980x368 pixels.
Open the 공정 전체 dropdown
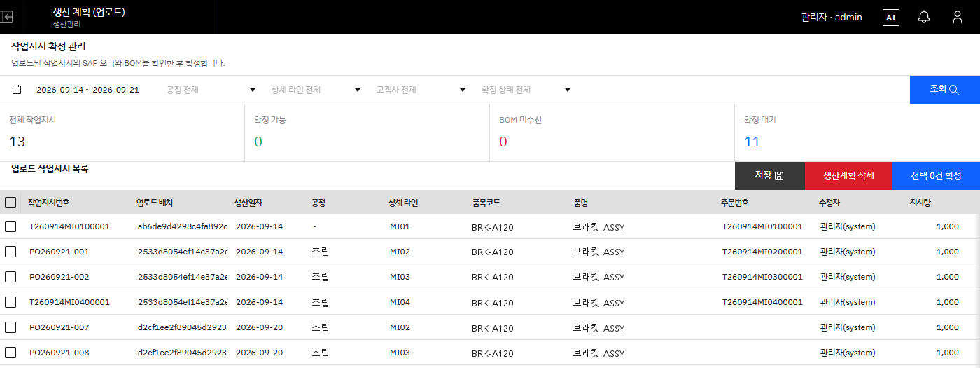pyautogui.click(x=211, y=90)
